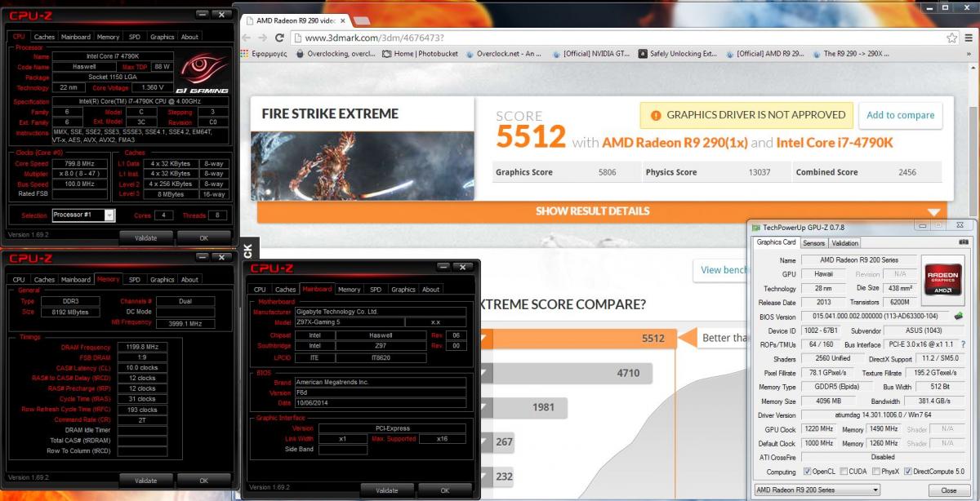The height and width of the screenshot is (501, 980).
Task: Click the BIOS Version field in GPU-Z
Action: click(875, 317)
